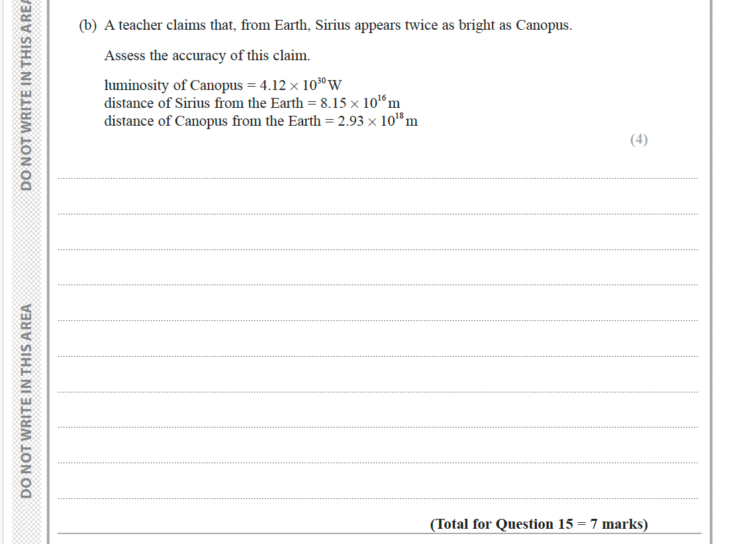Viewport: 756px width, 544px height.
Task: Select "Assess the accuracy of this claim" text
Action: (207, 56)
